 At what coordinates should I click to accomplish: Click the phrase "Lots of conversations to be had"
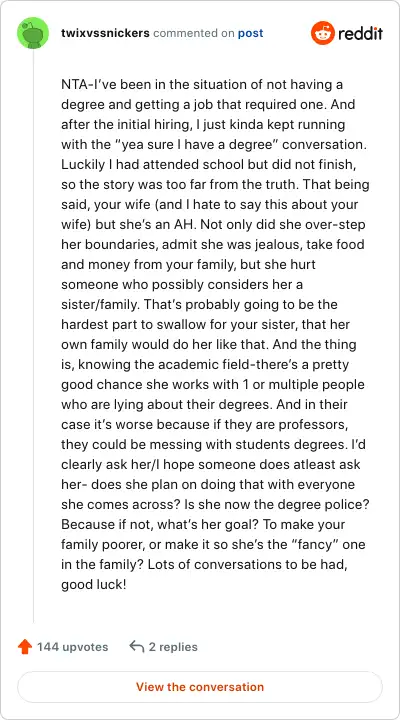(244, 565)
